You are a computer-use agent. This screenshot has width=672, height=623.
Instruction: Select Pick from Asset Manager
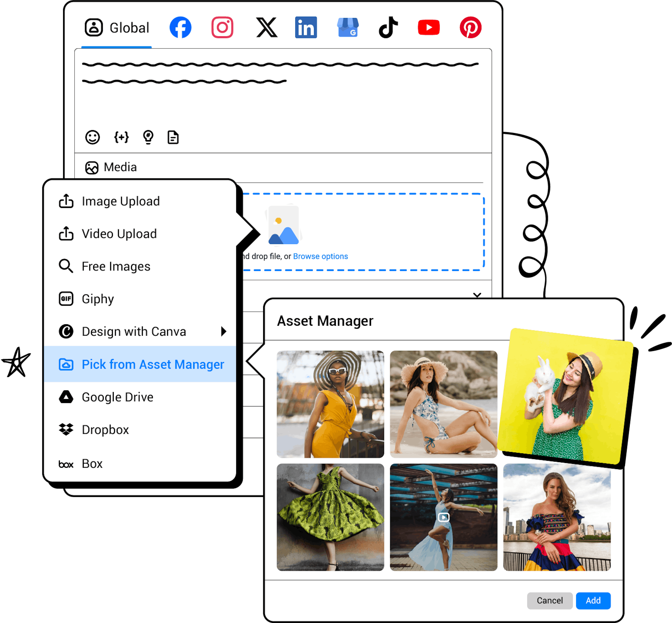click(140, 364)
